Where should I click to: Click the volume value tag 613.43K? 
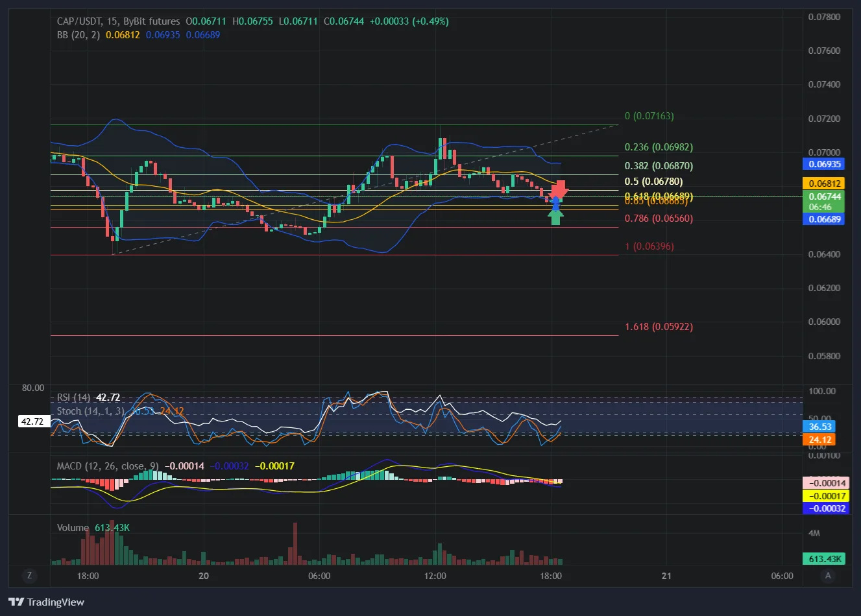(824, 559)
